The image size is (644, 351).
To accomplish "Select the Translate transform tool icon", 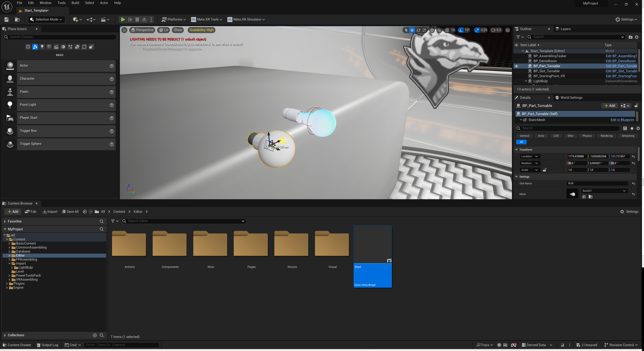I will click(412, 30).
